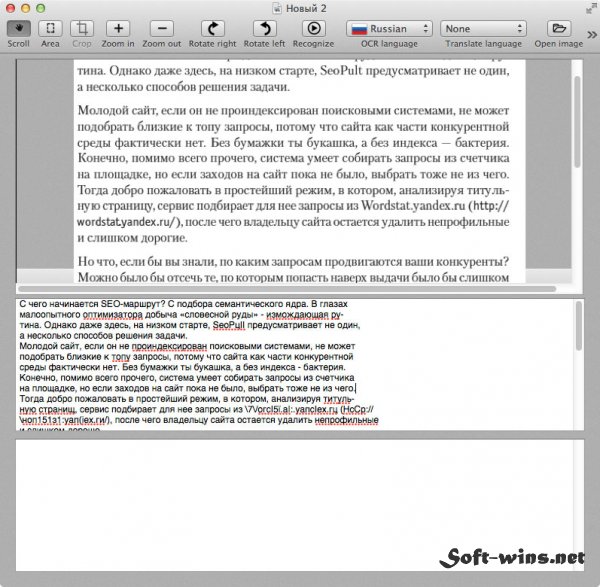Open an image file

[559, 29]
